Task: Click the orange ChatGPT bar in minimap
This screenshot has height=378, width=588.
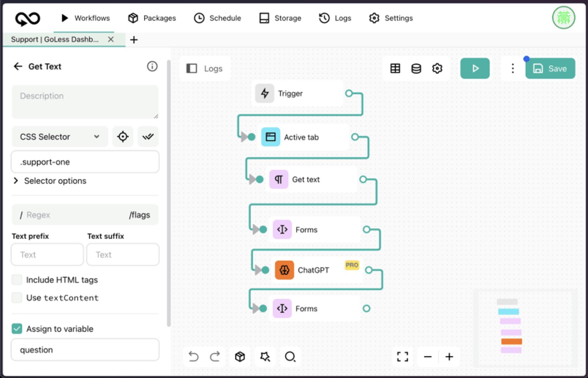Action: (511, 342)
